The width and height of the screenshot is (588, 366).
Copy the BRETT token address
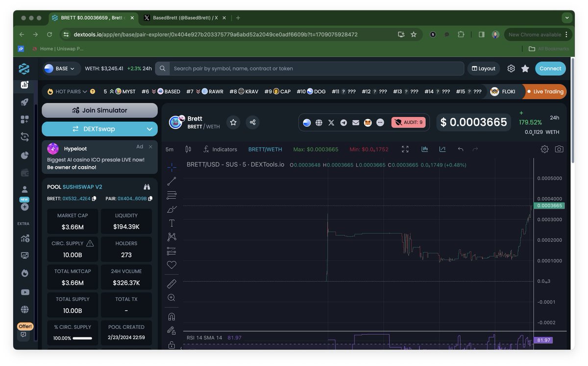point(94,199)
